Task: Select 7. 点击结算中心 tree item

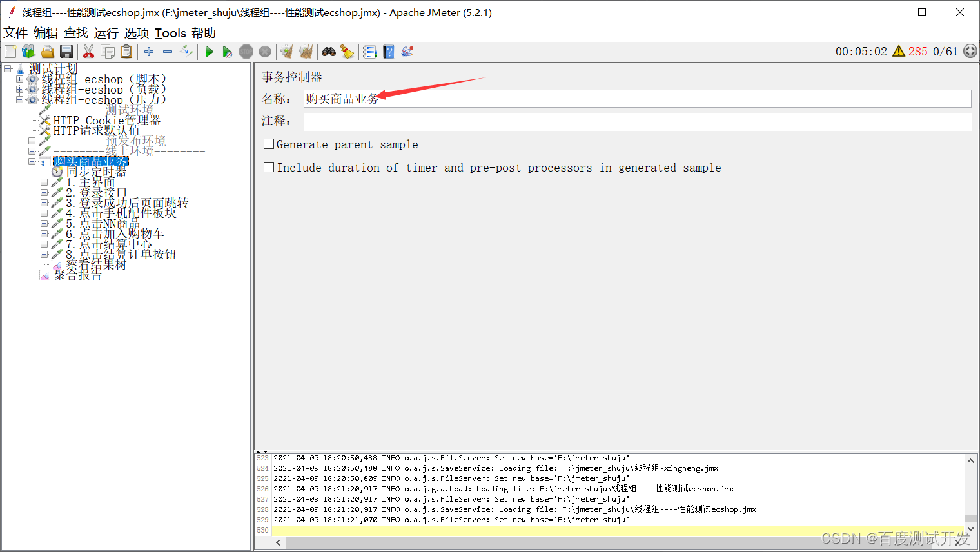Action: coord(109,244)
